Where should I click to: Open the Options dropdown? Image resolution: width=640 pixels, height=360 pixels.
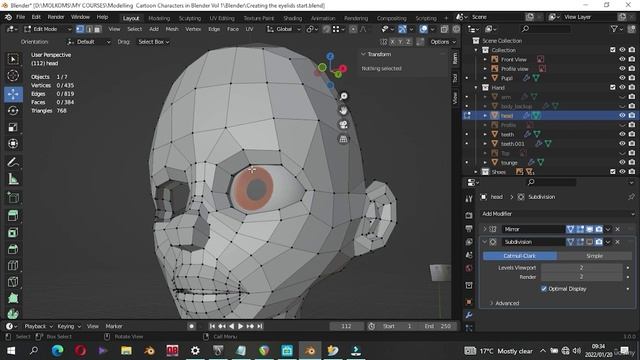pyautogui.click(x=442, y=42)
